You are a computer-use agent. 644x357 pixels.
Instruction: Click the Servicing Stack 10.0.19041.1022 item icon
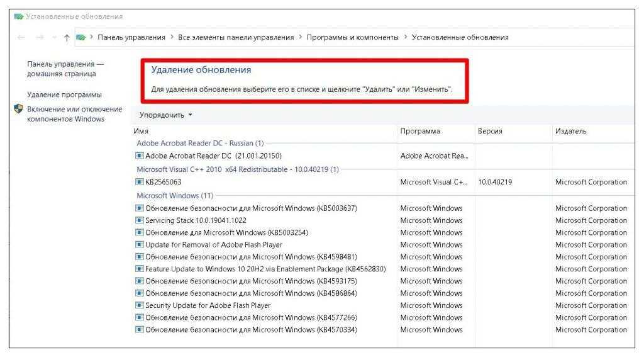click(x=140, y=220)
